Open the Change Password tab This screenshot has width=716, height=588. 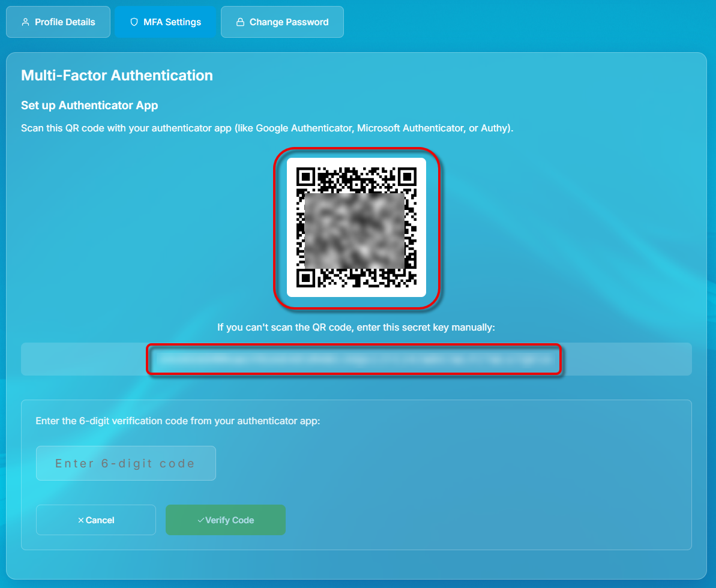(x=282, y=22)
